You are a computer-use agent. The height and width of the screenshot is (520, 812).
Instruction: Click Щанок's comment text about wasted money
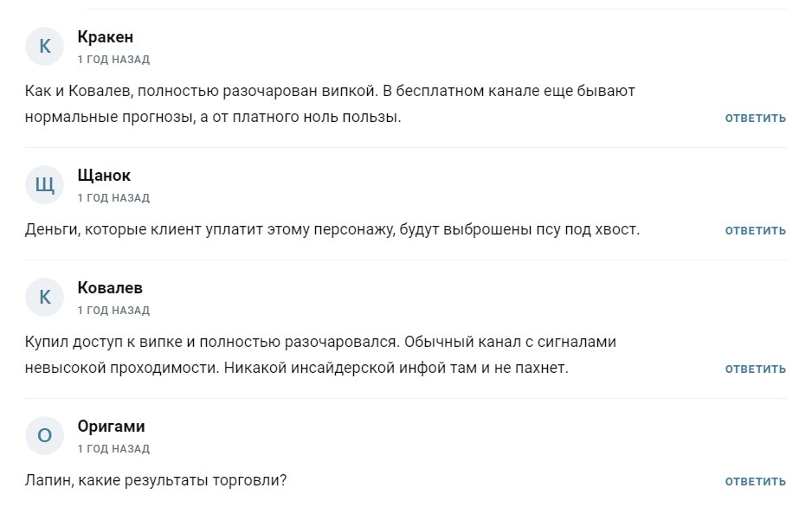332,229
